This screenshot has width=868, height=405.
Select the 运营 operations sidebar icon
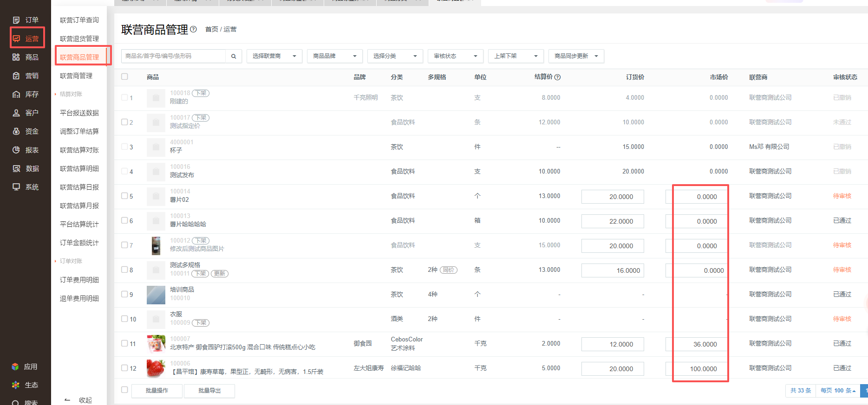point(16,39)
